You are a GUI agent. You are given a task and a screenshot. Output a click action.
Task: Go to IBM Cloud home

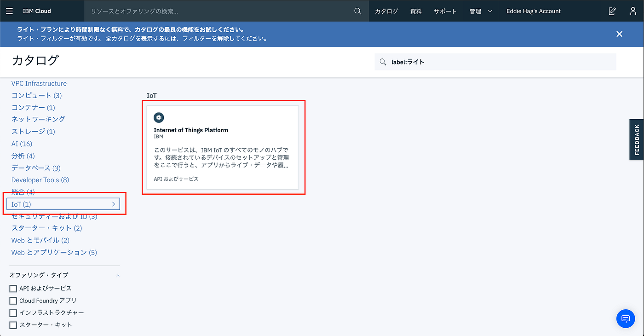(x=37, y=11)
